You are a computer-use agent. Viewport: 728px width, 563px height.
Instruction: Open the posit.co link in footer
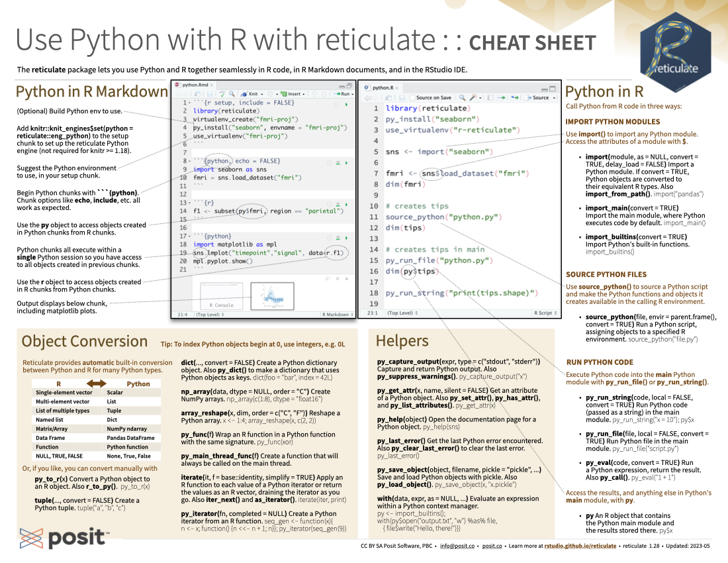pyautogui.click(x=492, y=546)
